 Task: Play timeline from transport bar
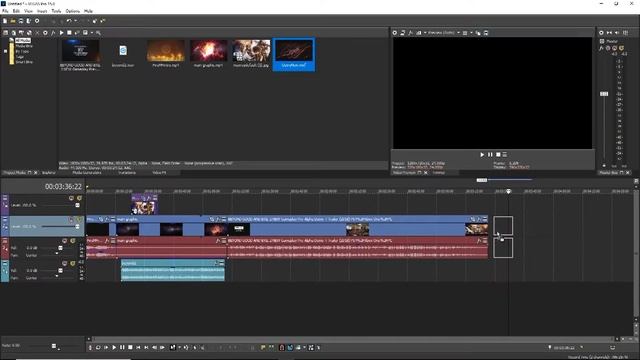(x=114, y=347)
